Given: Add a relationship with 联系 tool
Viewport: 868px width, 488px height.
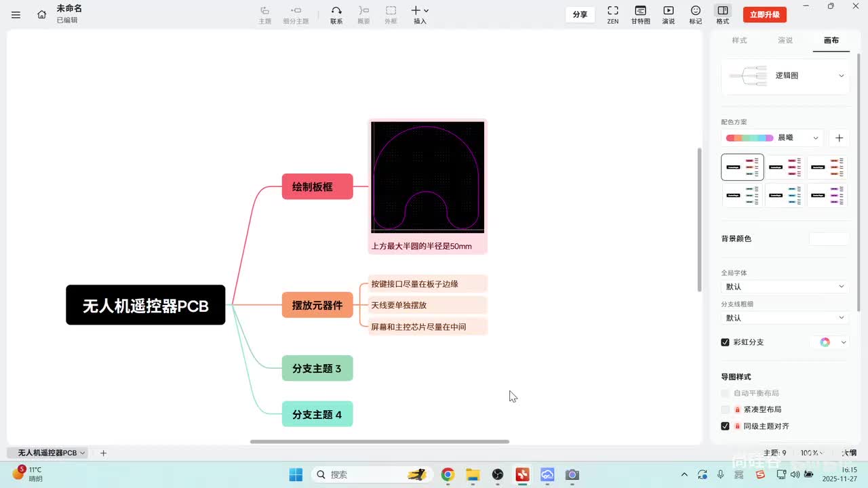Looking at the screenshot, I should point(336,14).
